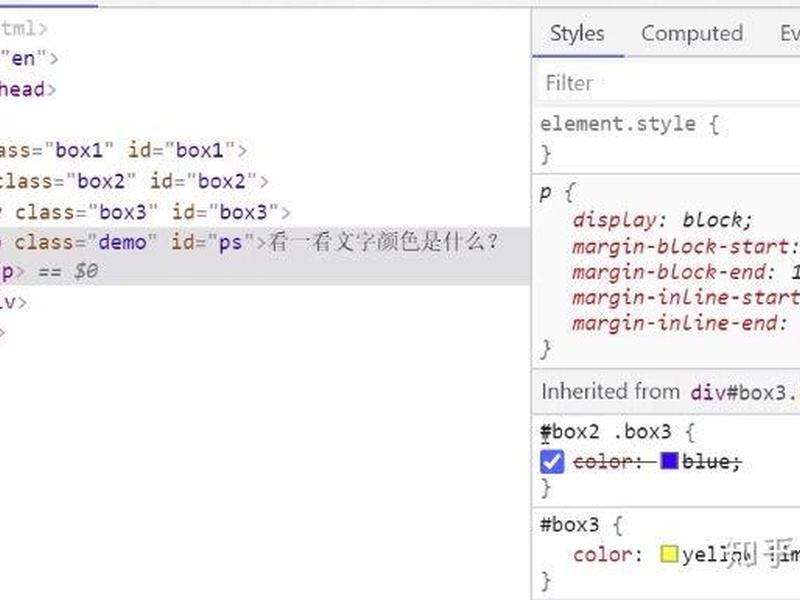Viewport: 800px width, 600px height.
Task: Click the color property name in #box3 rule
Action: (602, 555)
